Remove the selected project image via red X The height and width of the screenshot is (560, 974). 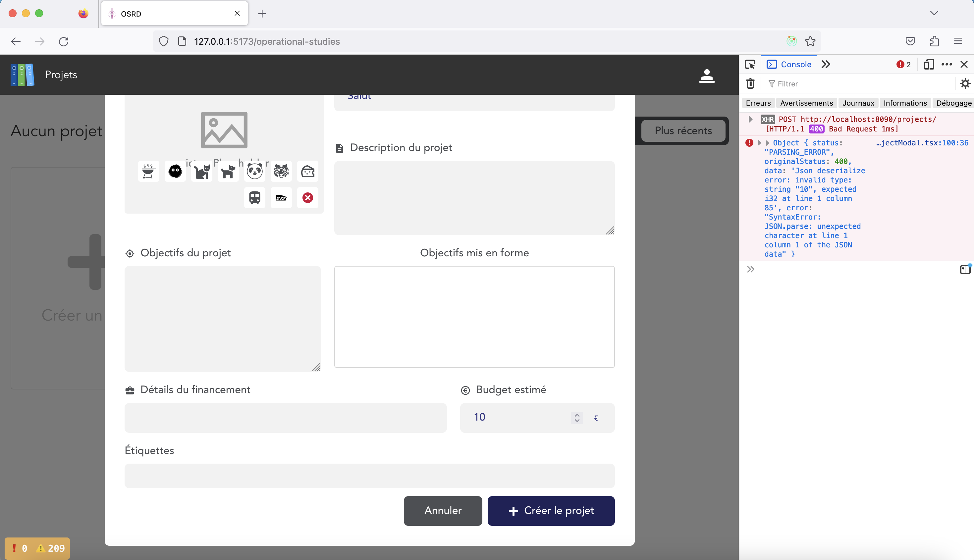[x=307, y=198]
